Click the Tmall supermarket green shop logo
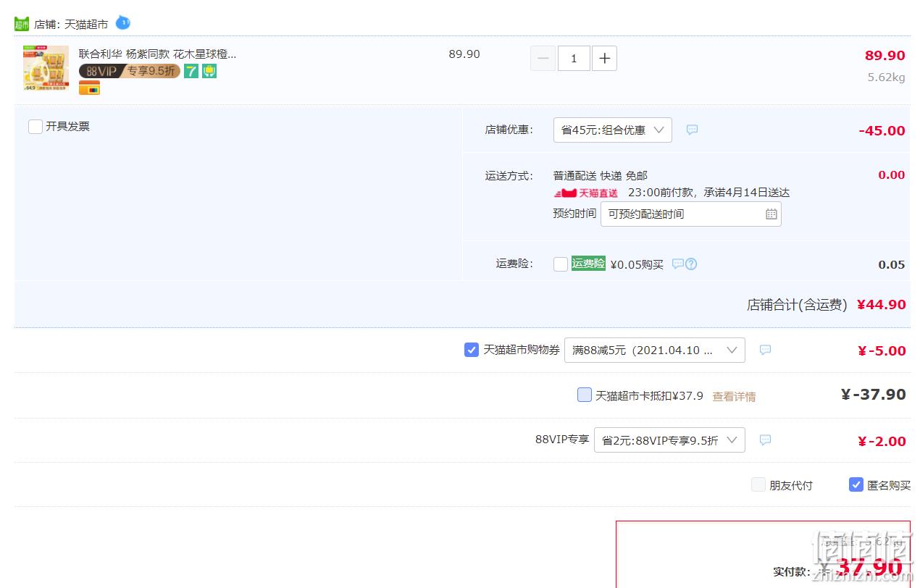 pyautogui.click(x=22, y=24)
